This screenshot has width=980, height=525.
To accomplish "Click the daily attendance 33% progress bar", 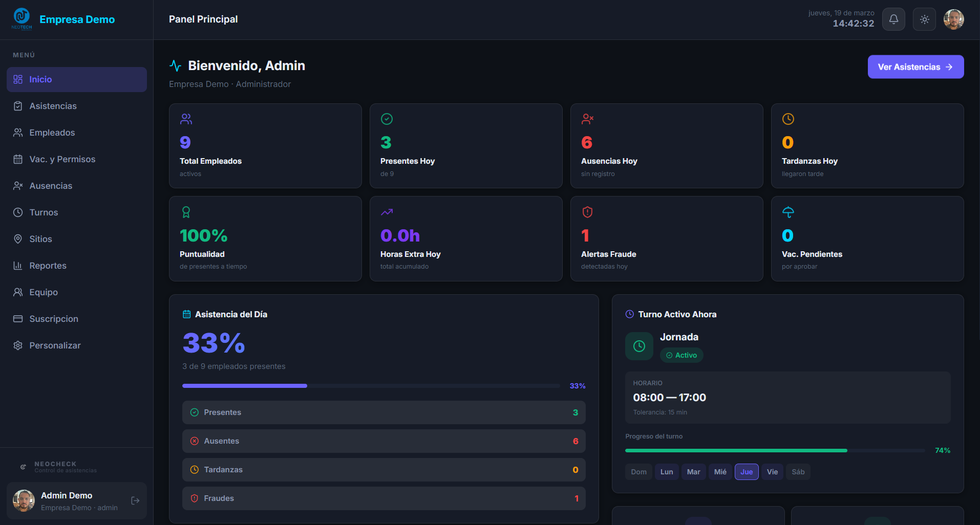I will (x=371, y=386).
